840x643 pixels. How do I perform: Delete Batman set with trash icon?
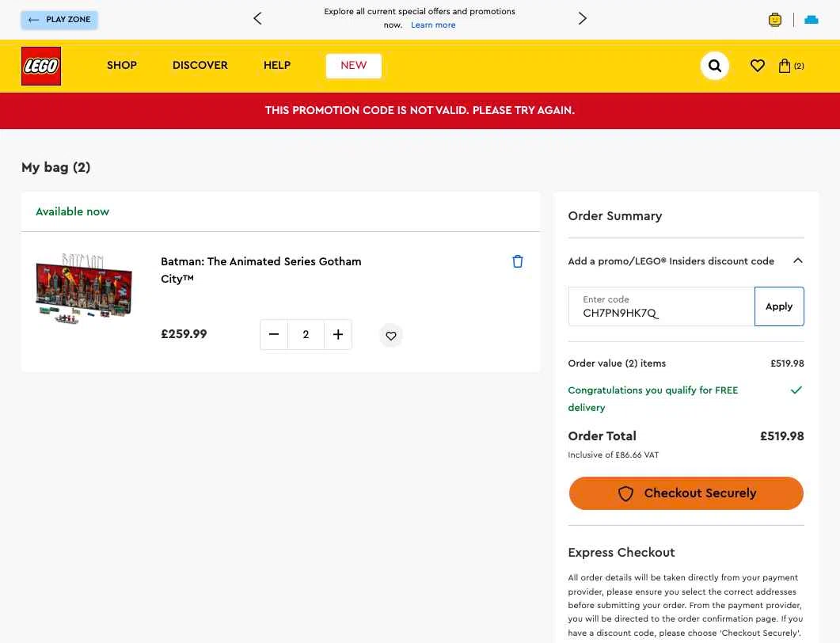click(518, 261)
